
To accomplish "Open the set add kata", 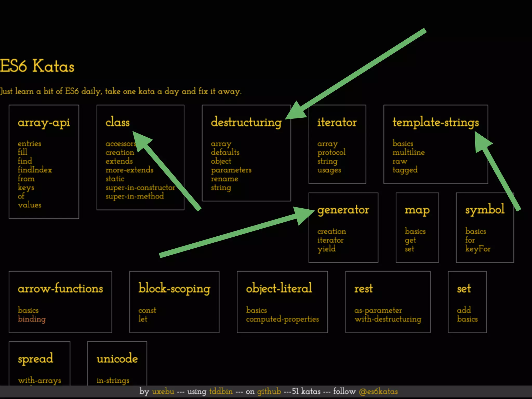I will pyautogui.click(x=464, y=310).
